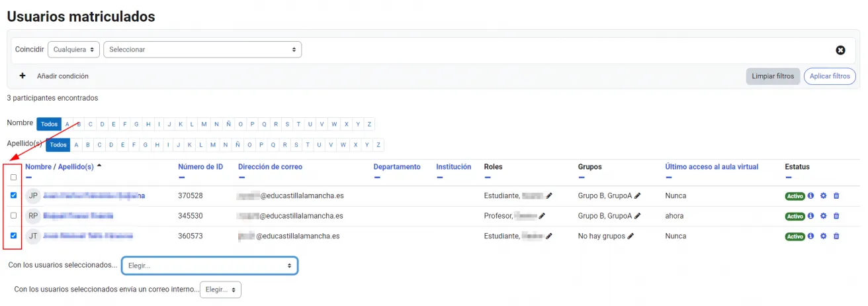This screenshot has height=306, width=868.
Task: Open the Seleccionar filter dropdown
Action: [202, 50]
